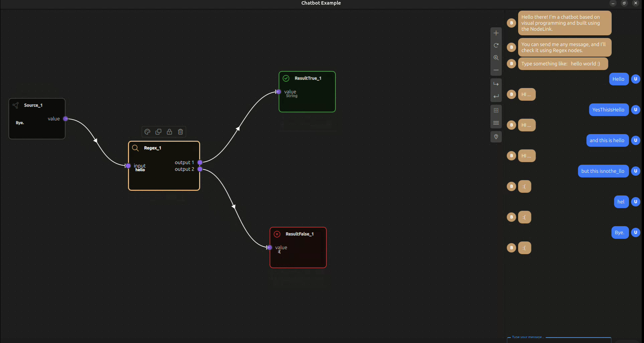Click the zoom in plus icon
The width and height of the screenshot is (644, 343).
click(x=496, y=33)
